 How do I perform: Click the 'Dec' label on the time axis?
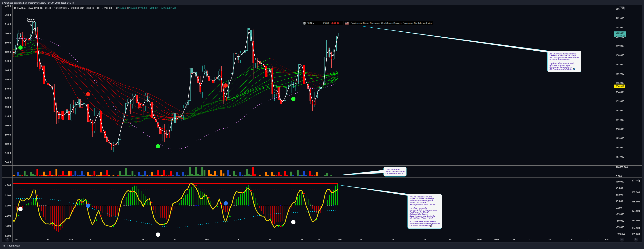click(x=340, y=240)
